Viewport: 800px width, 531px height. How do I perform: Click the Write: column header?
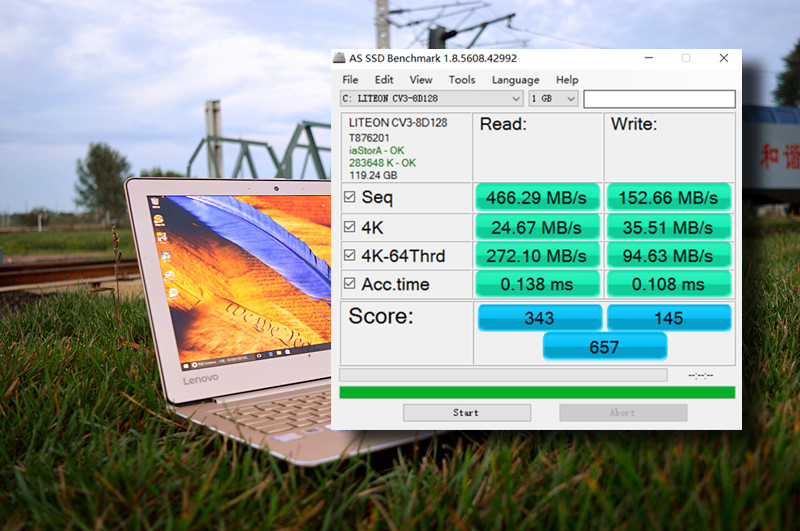tap(634, 124)
